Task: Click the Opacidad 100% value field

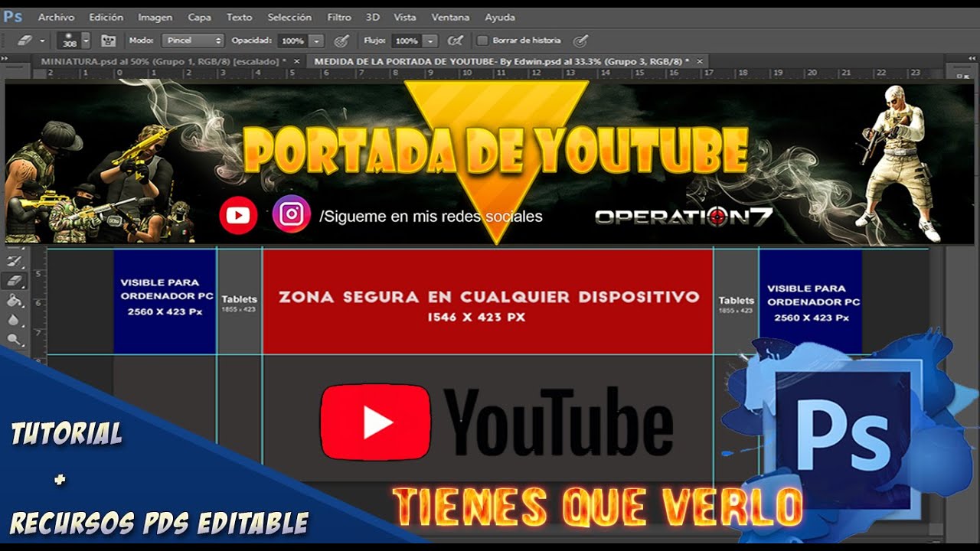Action: click(x=292, y=41)
